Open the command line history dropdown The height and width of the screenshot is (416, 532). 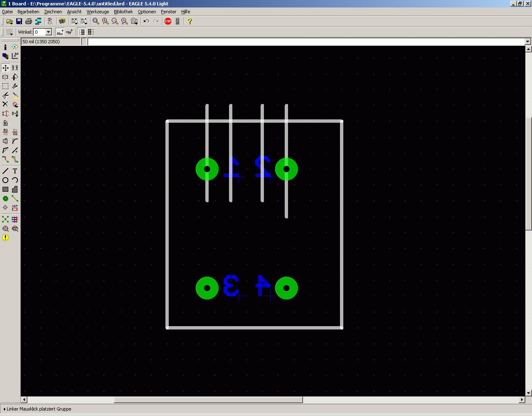[528, 42]
